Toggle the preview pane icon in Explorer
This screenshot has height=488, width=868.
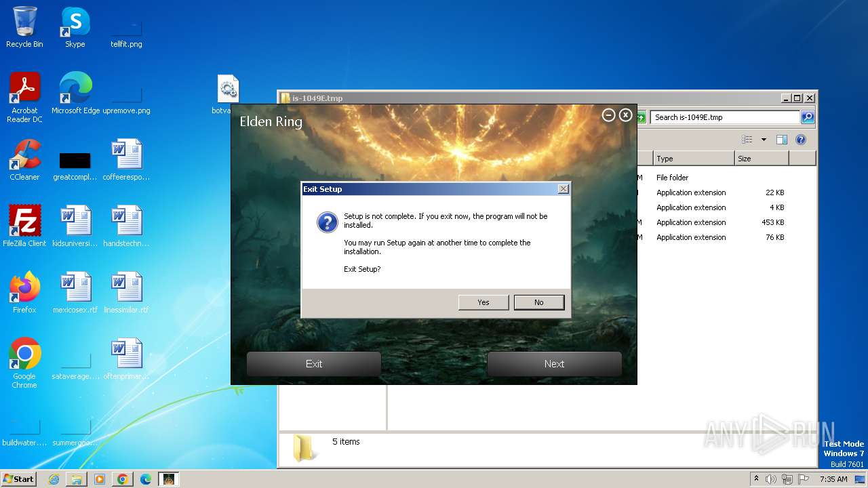point(782,140)
